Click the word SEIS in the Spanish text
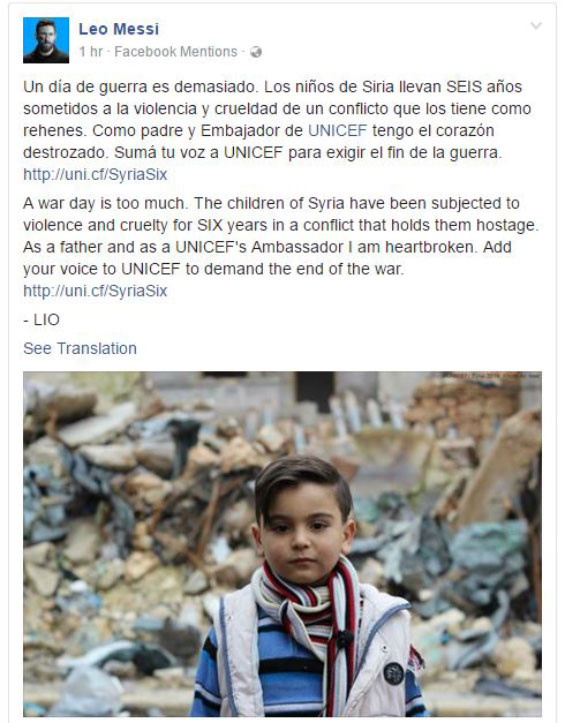Screen dimensions: 565x723 tap(464, 87)
